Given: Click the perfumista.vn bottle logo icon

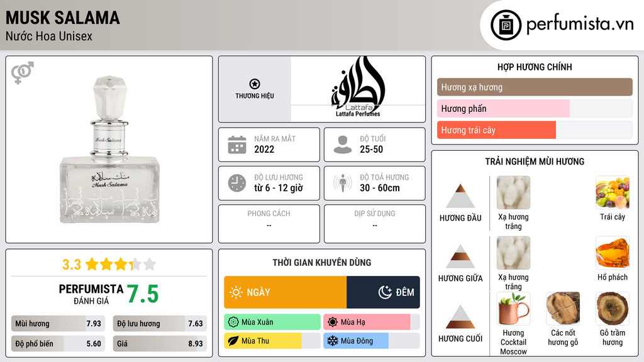Looking at the screenshot, I should (506, 25).
